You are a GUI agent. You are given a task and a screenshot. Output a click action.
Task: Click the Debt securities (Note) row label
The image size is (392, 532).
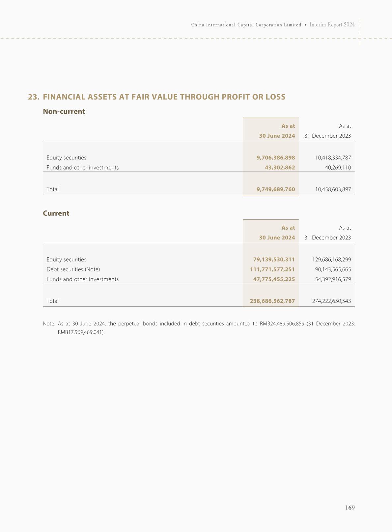(x=73, y=269)
